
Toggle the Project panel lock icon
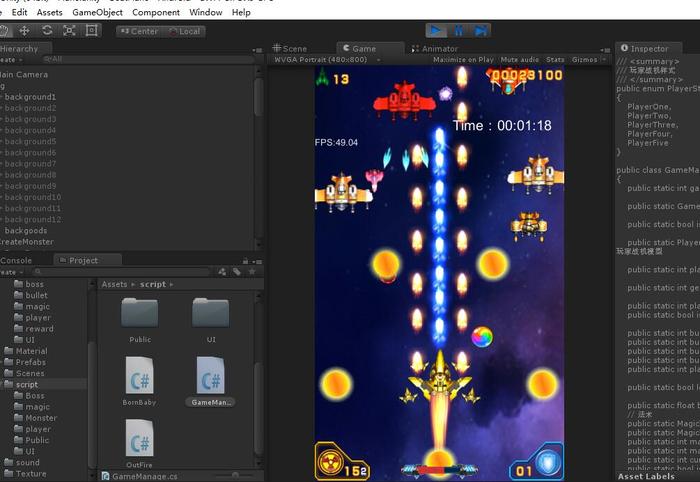click(x=245, y=261)
